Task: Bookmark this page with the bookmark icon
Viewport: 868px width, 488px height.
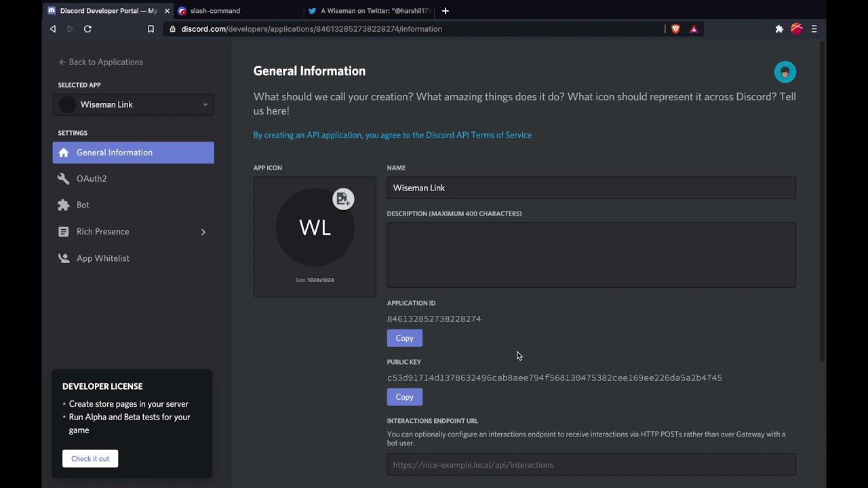Action: pyautogui.click(x=151, y=29)
